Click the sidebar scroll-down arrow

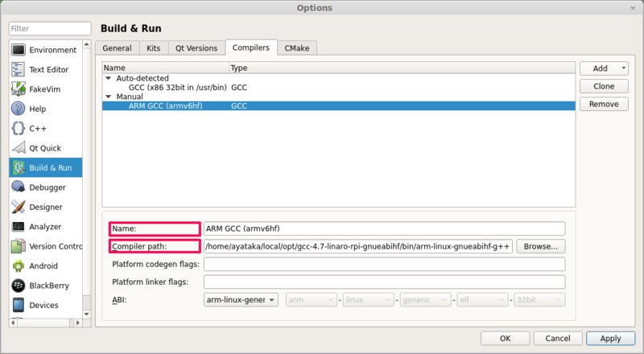[87, 314]
